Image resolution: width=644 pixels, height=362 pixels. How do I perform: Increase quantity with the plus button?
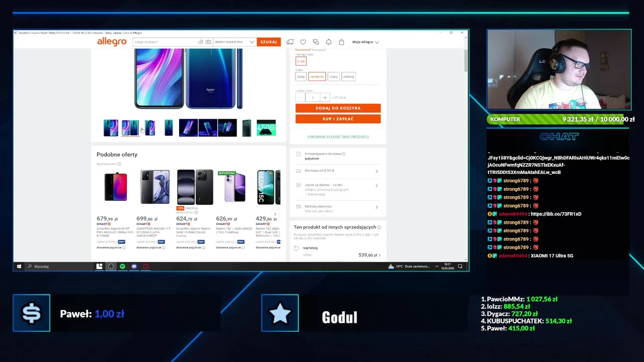click(325, 98)
